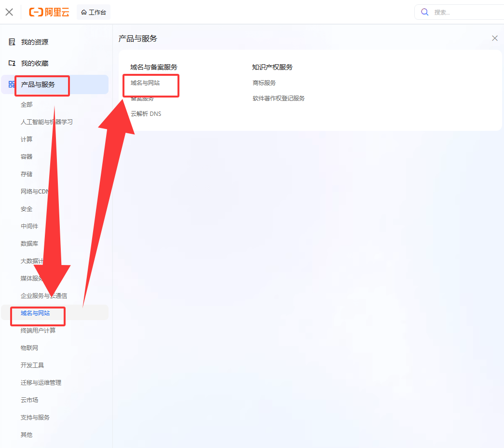Type in the top search field

(x=463, y=12)
